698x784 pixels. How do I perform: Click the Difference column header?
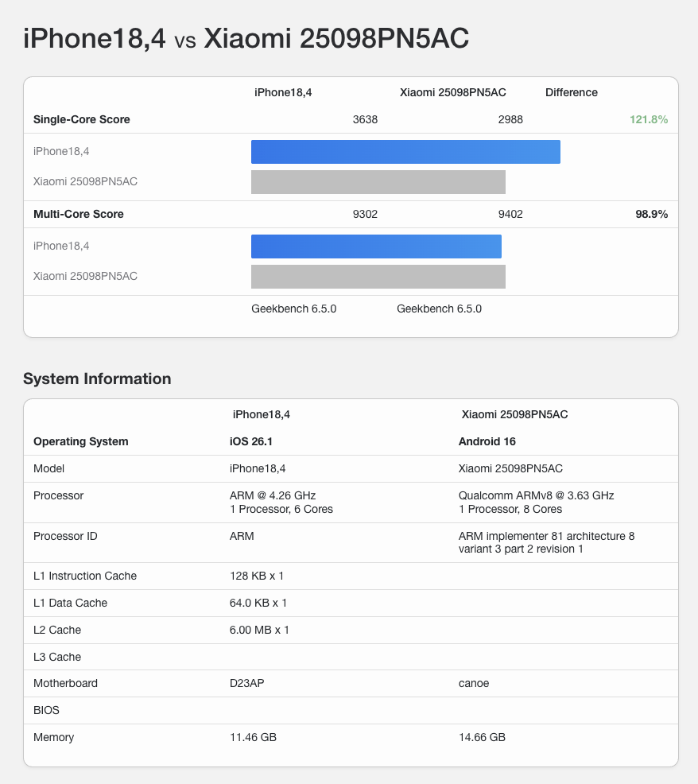click(571, 92)
